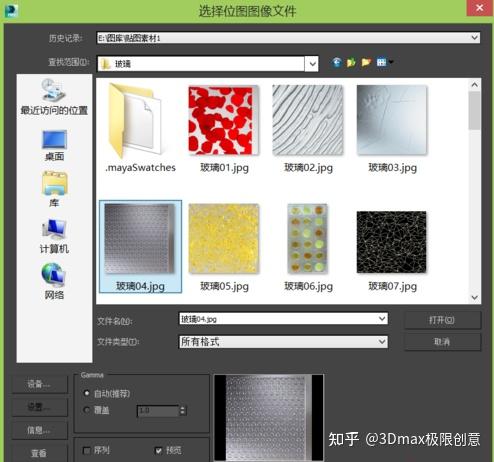
Task: Open the view menu icon
Action: [384, 62]
